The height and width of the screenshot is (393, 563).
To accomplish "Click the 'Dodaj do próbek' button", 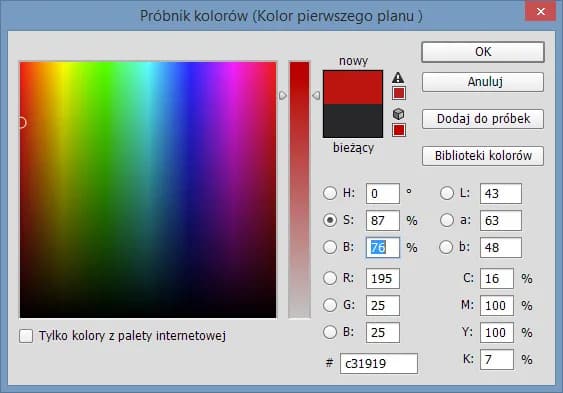I will (x=483, y=119).
